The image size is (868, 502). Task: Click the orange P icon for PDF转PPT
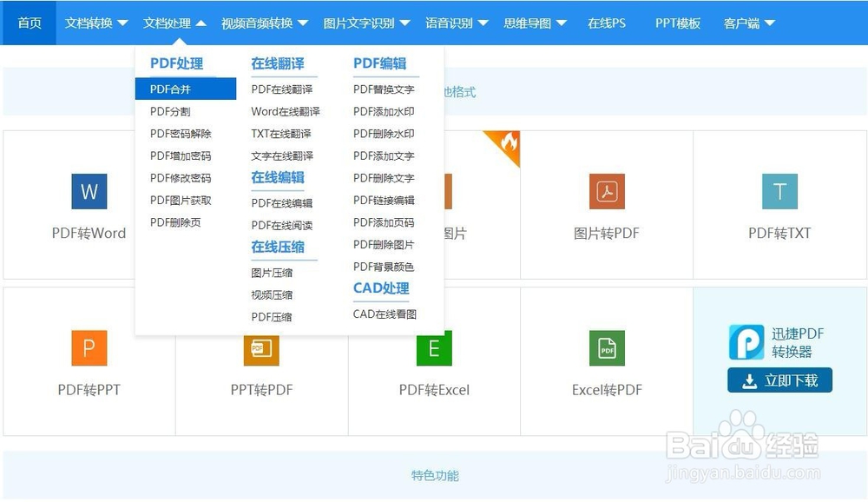pyautogui.click(x=89, y=348)
